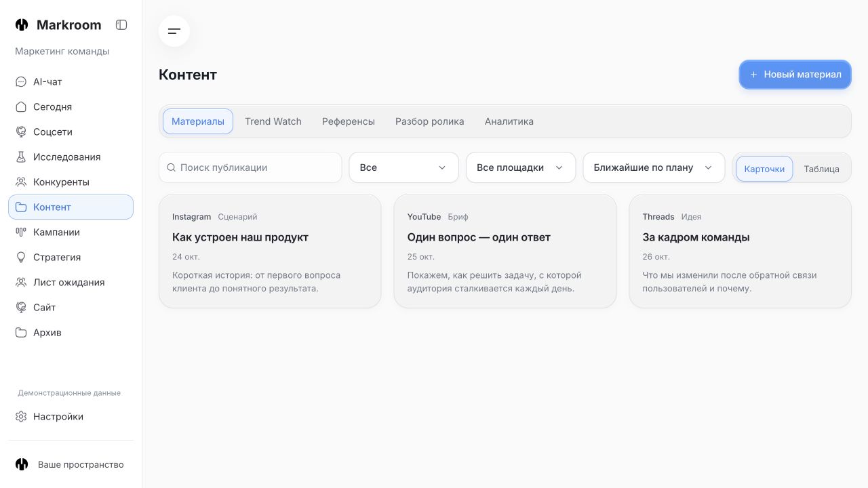Image resolution: width=868 pixels, height=488 pixels.
Task: Click the "Поиск публикации" search field
Action: coord(250,167)
